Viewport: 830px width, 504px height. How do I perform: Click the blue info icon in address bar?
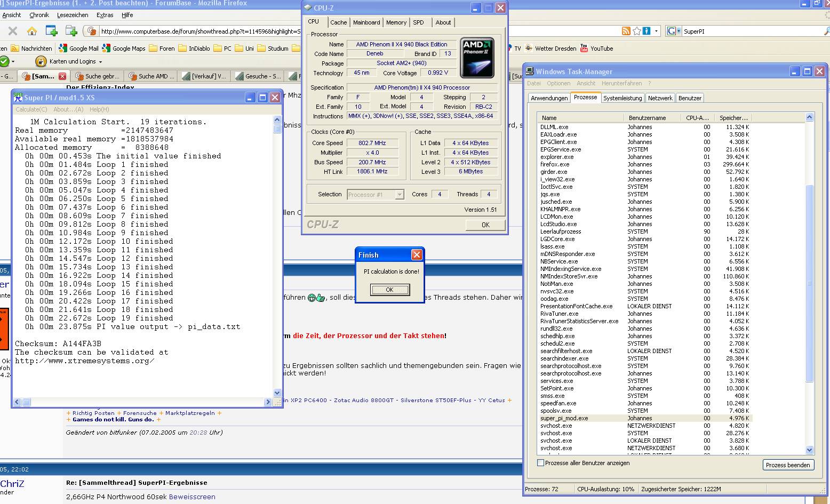647,31
